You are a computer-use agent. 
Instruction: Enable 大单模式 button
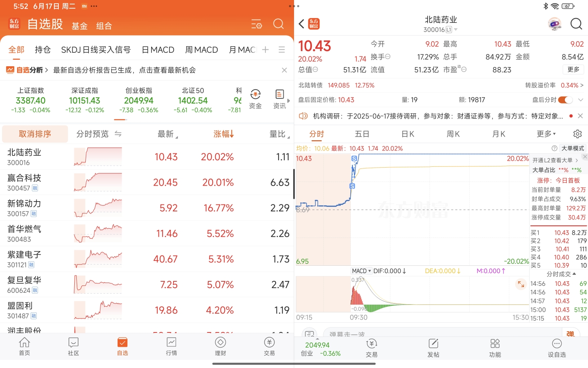[x=572, y=148]
